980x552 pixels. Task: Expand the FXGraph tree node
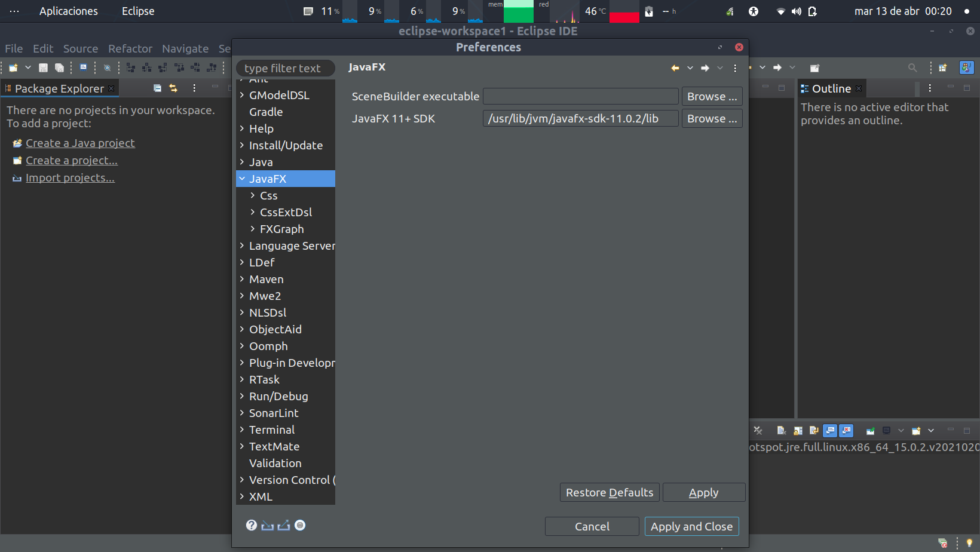[x=253, y=229]
